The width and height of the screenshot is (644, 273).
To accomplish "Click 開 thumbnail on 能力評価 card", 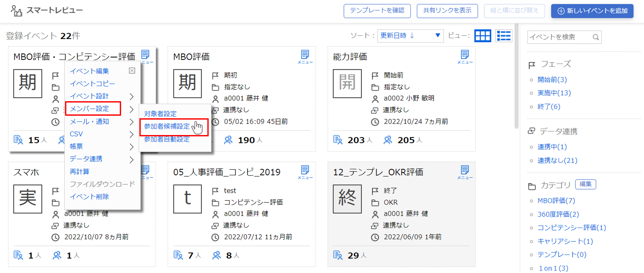I will click(347, 83).
